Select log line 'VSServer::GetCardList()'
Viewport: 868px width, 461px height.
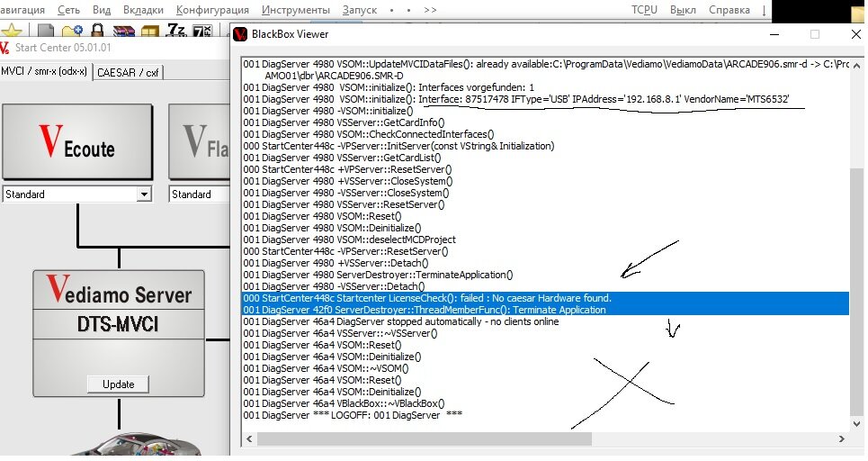tap(545, 158)
